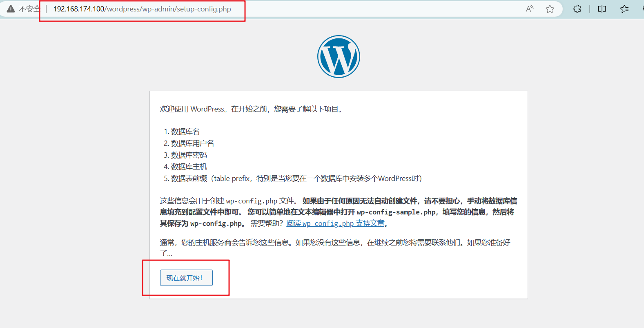Screen dimensions: 644x328
Task: Open the 阅读 wp-config.php 支持文章 link
Action: pyautogui.click(x=335, y=223)
